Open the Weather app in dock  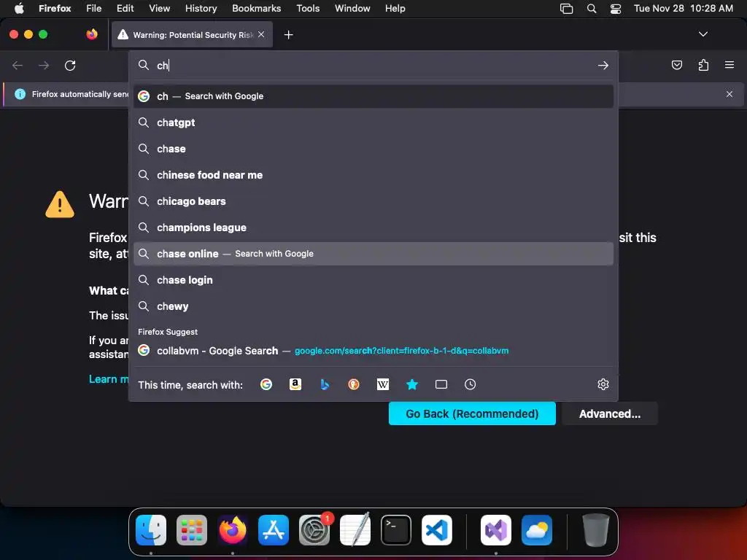[537, 530]
